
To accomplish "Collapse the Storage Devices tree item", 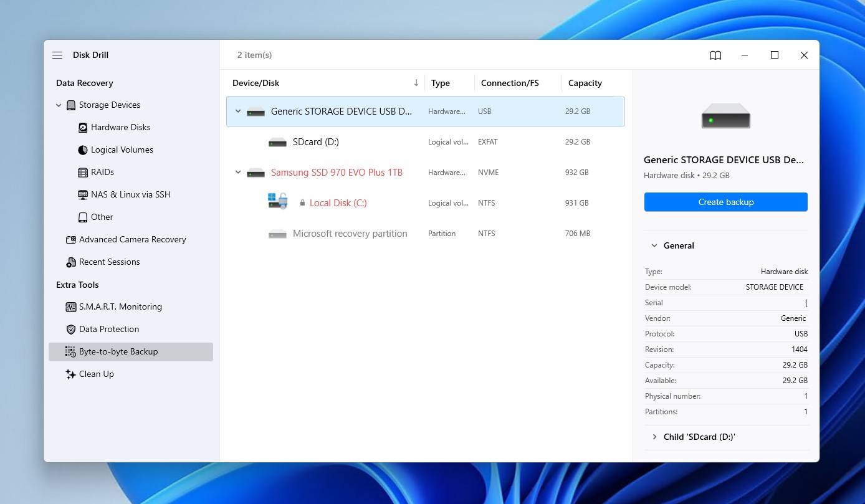I will [x=59, y=105].
